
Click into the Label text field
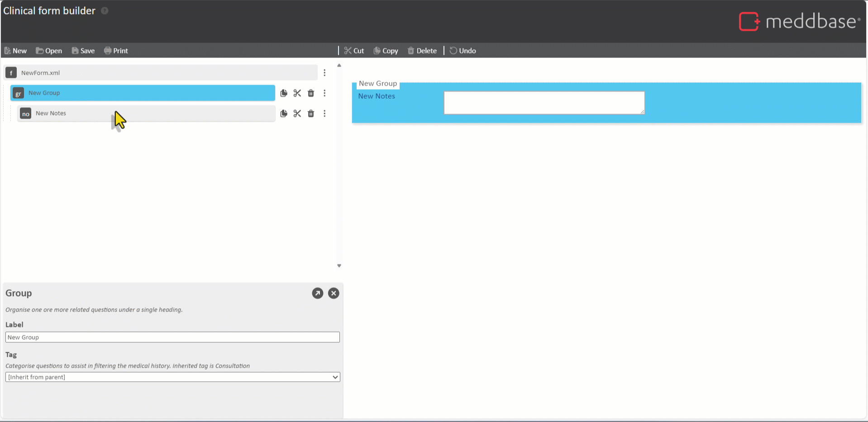coord(172,337)
